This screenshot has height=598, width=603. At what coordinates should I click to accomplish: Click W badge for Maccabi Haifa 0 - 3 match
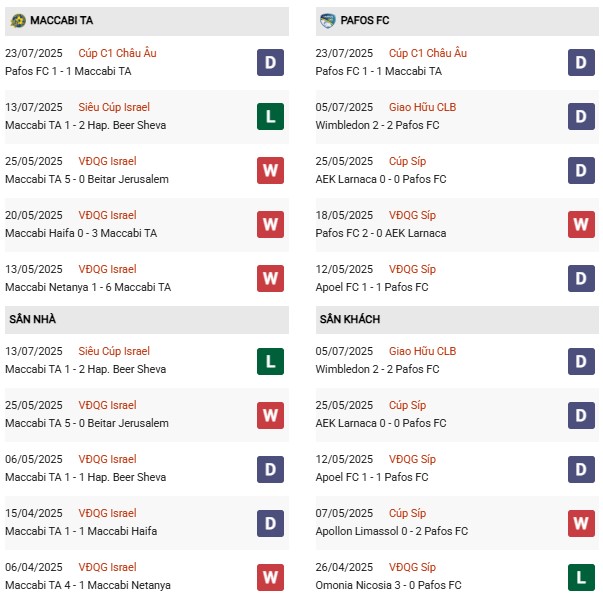click(x=270, y=224)
